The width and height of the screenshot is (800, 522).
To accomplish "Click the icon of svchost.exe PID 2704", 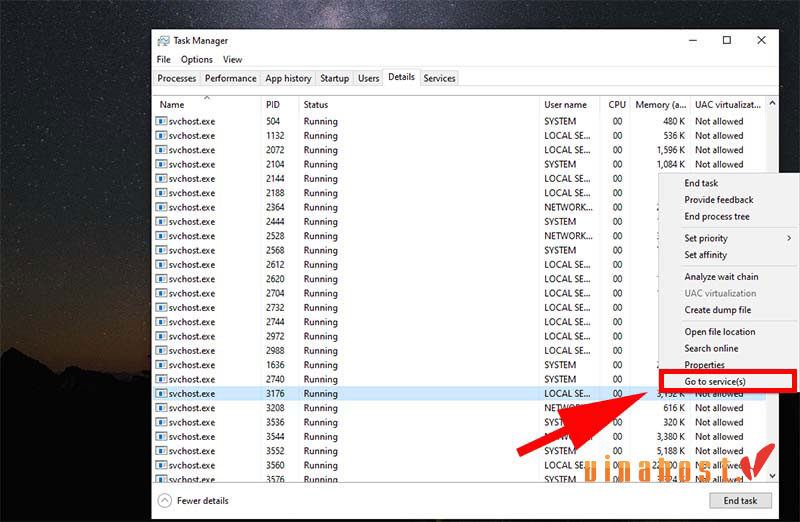I will tap(161, 293).
